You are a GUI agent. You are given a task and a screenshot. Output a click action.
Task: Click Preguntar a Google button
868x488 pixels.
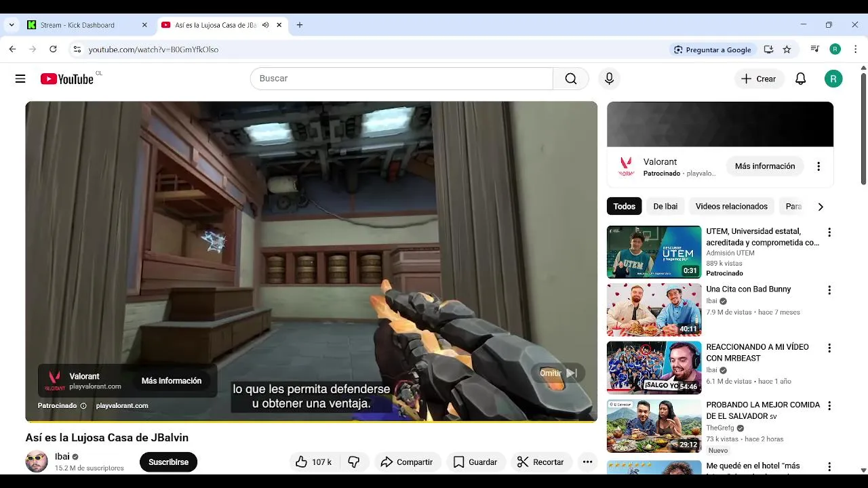click(x=712, y=49)
